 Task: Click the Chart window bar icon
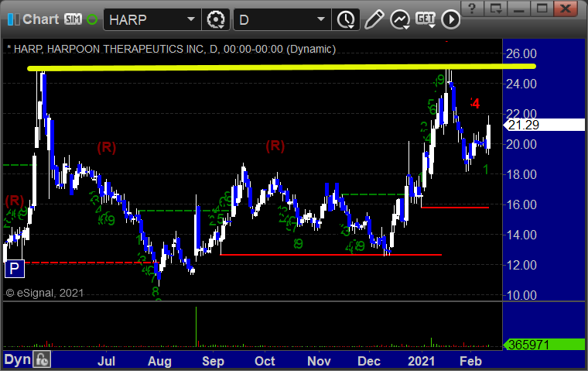(x=13, y=19)
